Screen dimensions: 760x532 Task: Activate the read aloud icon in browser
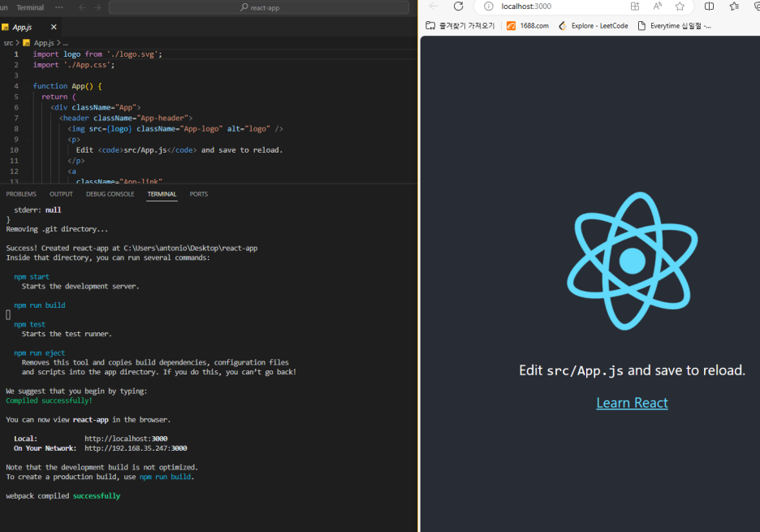pos(657,6)
